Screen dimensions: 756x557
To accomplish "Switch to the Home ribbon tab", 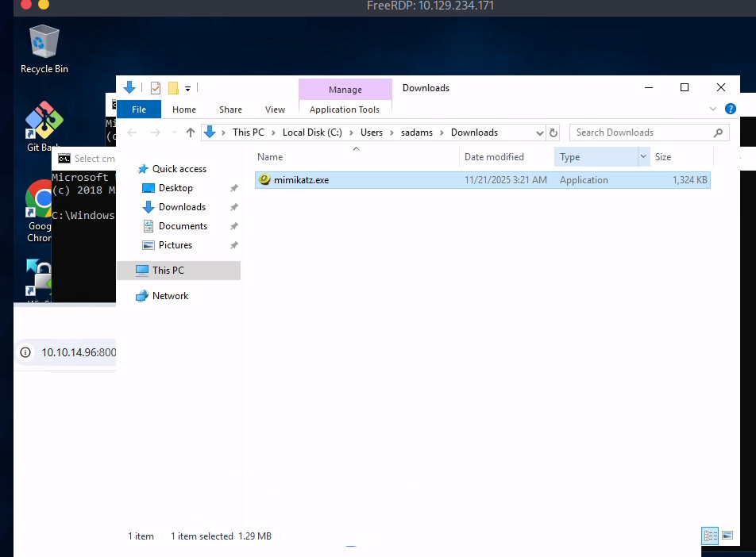I will (184, 109).
